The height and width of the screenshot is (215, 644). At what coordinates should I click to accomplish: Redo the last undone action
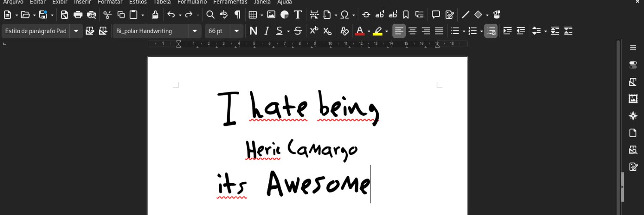[189, 15]
